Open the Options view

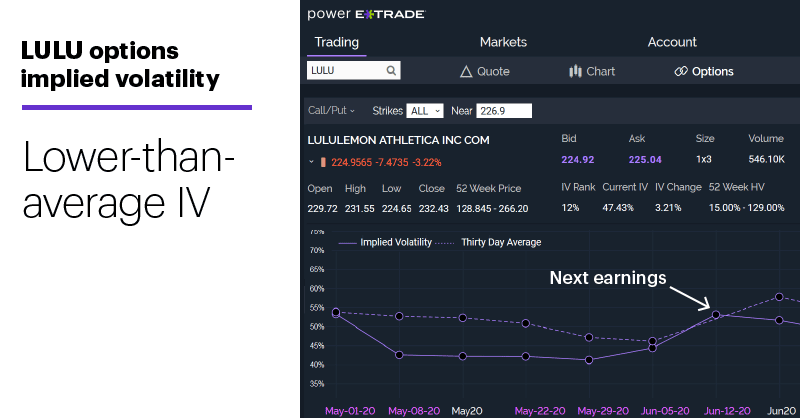pos(704,71)
